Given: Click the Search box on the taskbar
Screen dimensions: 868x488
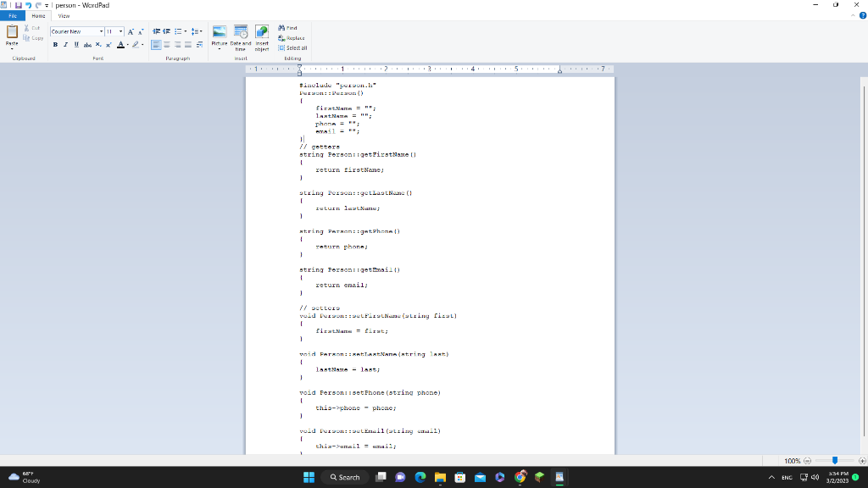Looking at the screenshot, I should pyautogui.click(x=344, y=476).
